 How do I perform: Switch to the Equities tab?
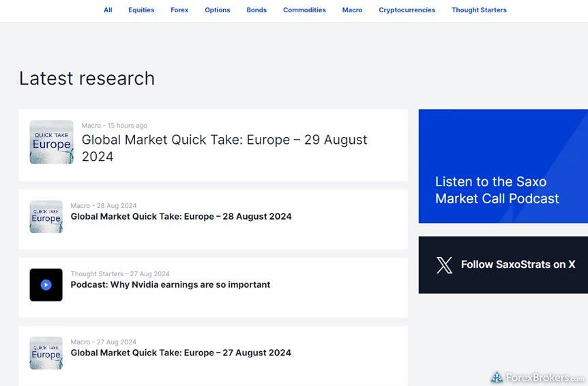coord(141,10)
